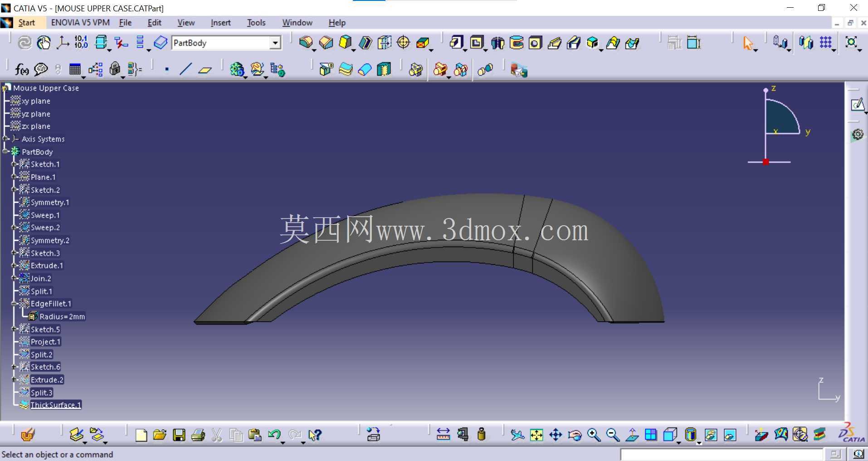Click the 3D compass in viewport
The width and height of the screenshot is (868, 461).
[778, 126]
